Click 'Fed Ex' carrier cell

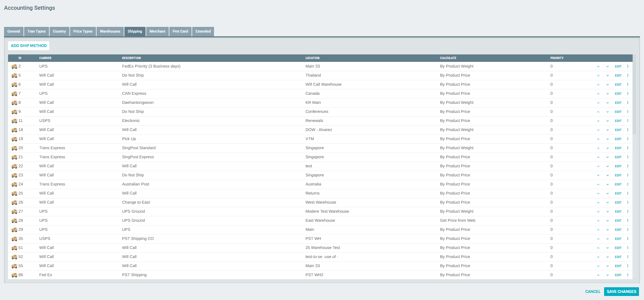point(46,275)
